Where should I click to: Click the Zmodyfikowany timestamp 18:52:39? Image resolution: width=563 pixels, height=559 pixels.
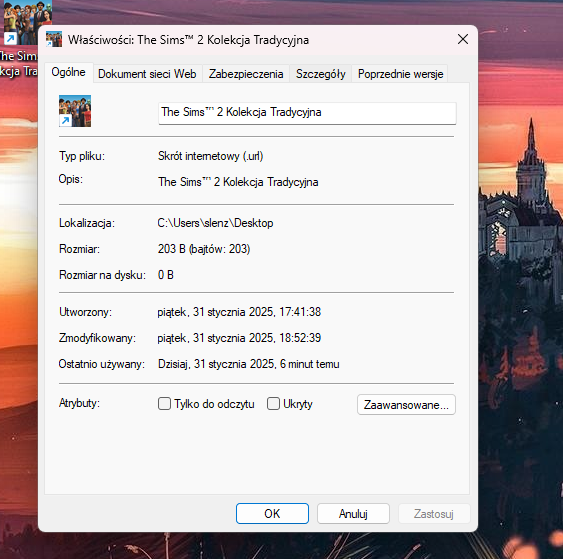(x=300, y=338)
